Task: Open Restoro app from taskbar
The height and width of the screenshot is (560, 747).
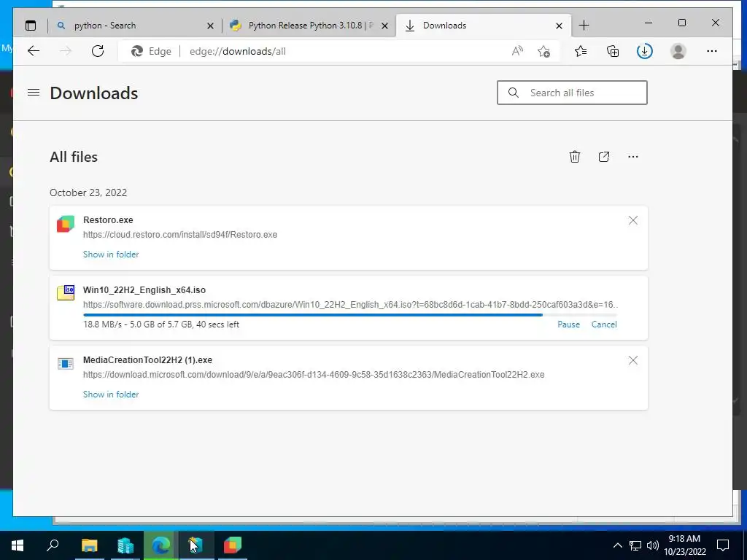Action: tap(233, 545)
